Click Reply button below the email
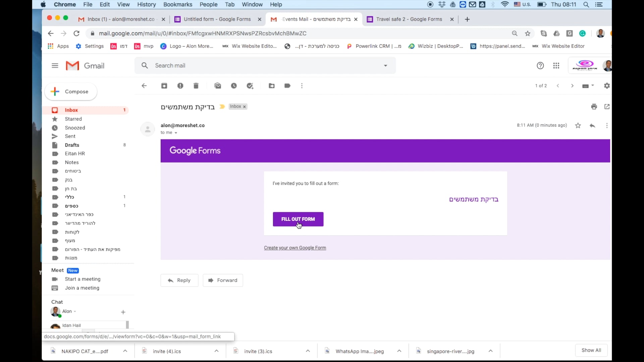644x362 pixels. click(179, 280)
